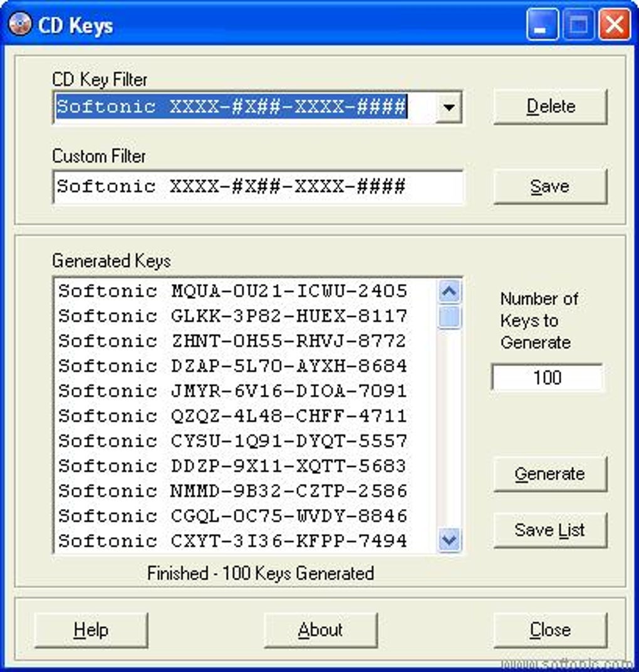Click the Number of Keys field showing 100
This screenshot has height=672, width=639.
pyautogui.click(x=548, y=377)
